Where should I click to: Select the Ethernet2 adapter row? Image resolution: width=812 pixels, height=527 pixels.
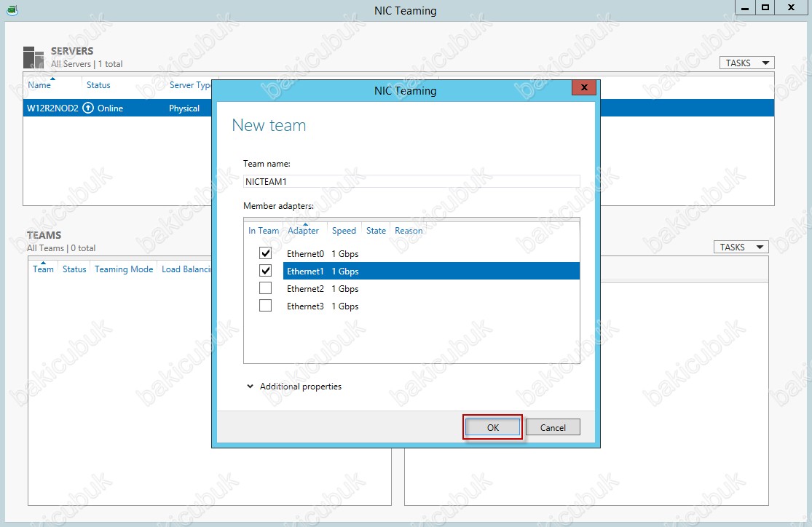411,288
